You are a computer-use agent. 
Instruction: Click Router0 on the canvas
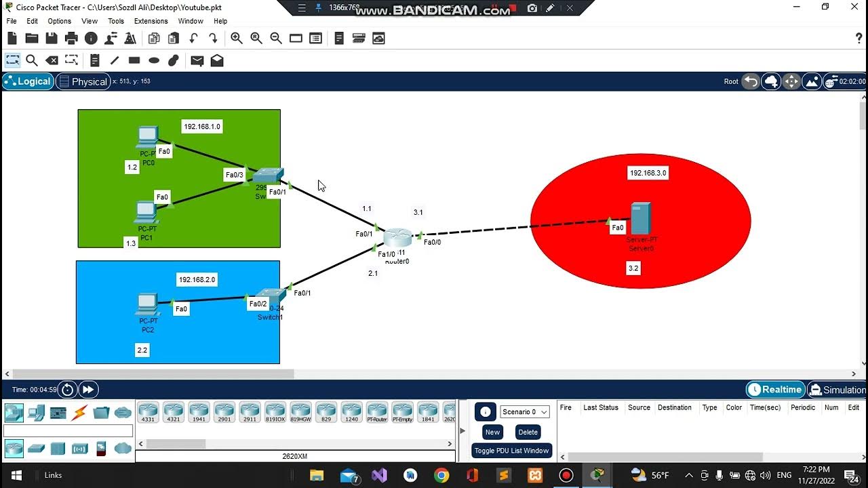pos(397,239)
